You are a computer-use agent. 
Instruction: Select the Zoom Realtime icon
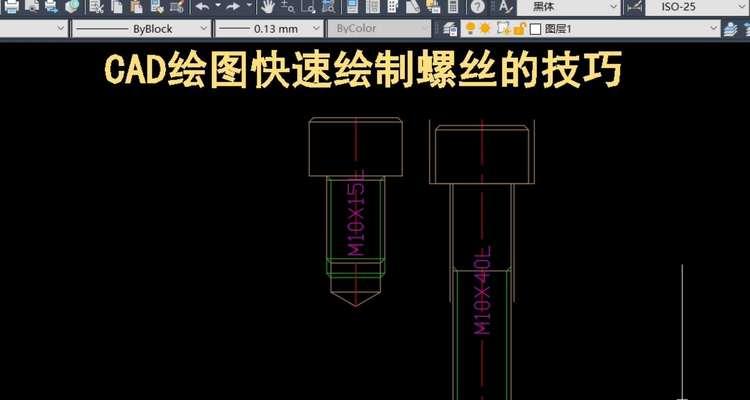point(287,6)
